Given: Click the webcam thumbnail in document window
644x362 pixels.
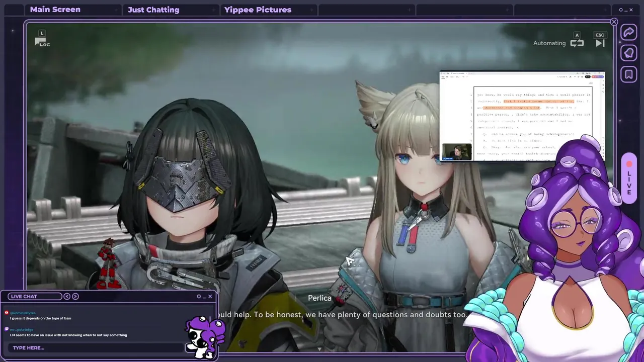Looking at the screenshot, I should 456,151.
